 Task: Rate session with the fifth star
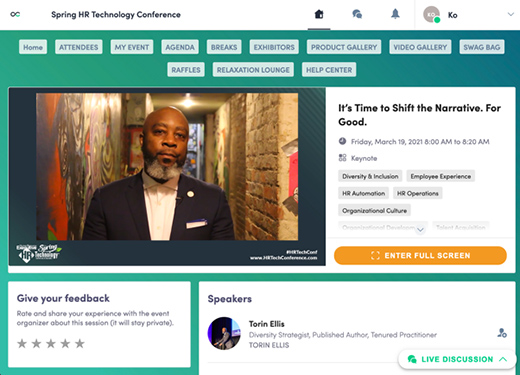[79, 343]
